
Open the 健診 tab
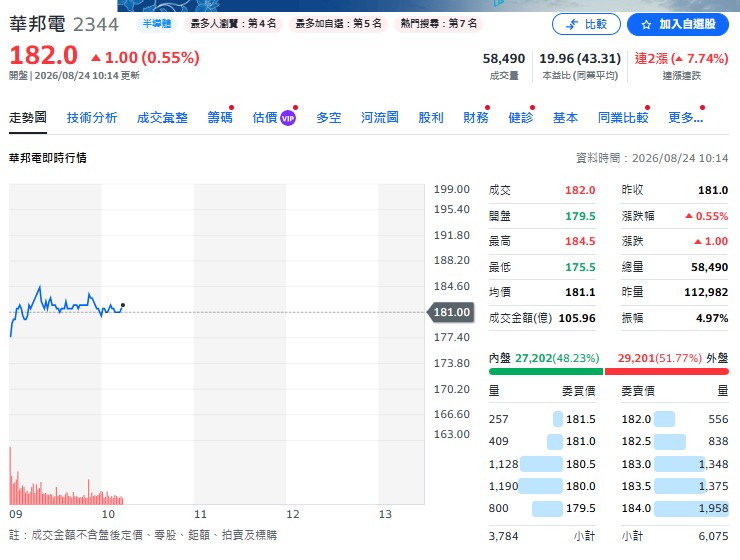(521, 117)
